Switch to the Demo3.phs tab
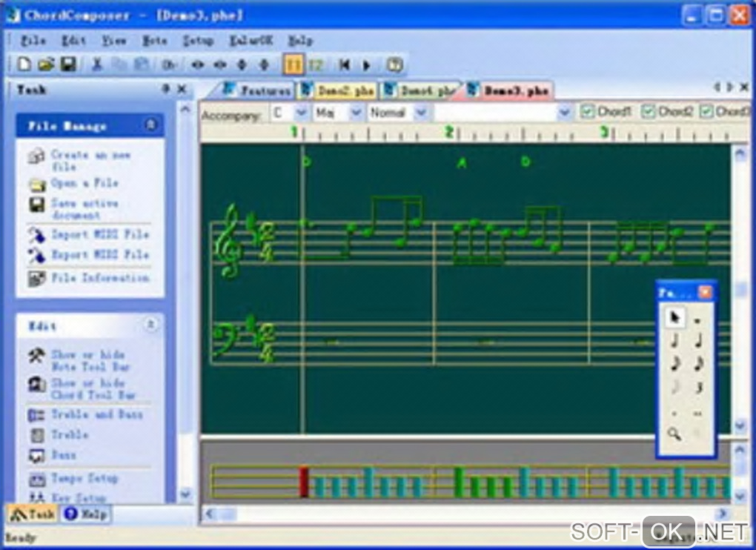Image resolution: width=756 pixels, height=550 pixels. pyautogui.click(x=509, y=90)
